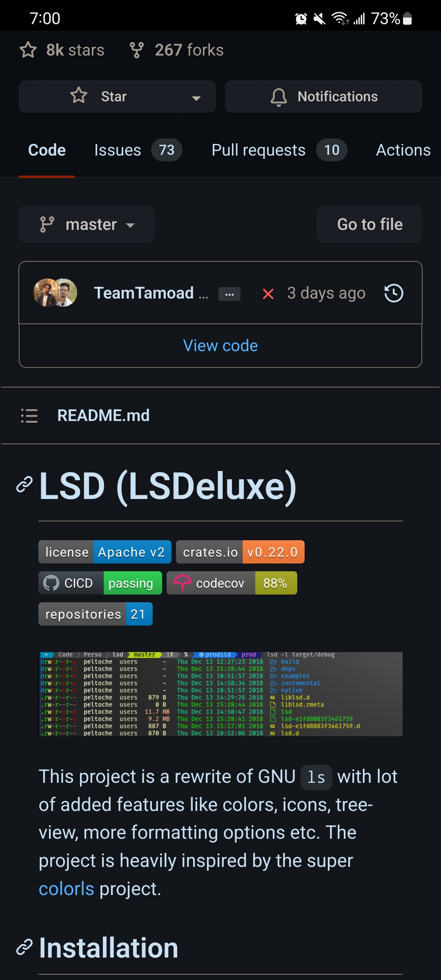Open README table of contents icon

click(x=29, y=416)
